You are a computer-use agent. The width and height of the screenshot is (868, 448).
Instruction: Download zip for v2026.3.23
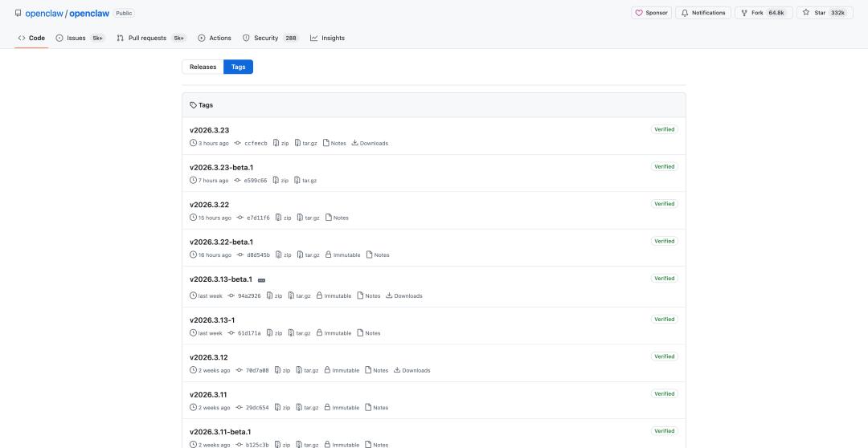280,143
